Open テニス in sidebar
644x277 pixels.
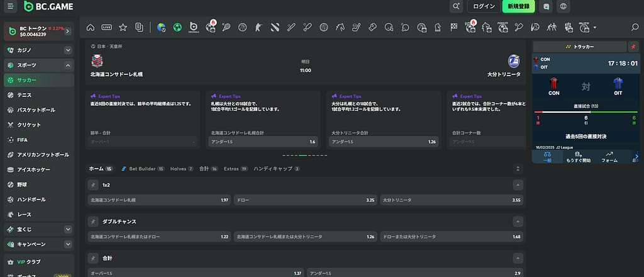pyautogui.click(x=38, y=95)
